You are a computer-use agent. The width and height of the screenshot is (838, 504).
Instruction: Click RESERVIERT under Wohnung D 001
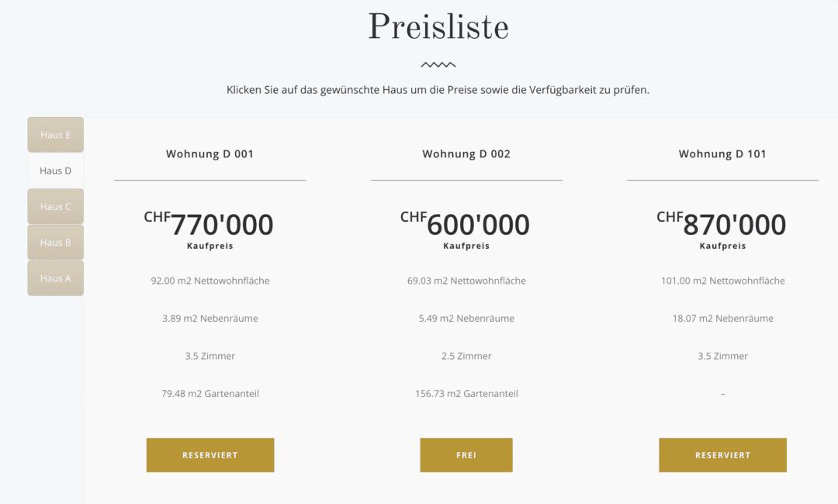pos(209,455)
